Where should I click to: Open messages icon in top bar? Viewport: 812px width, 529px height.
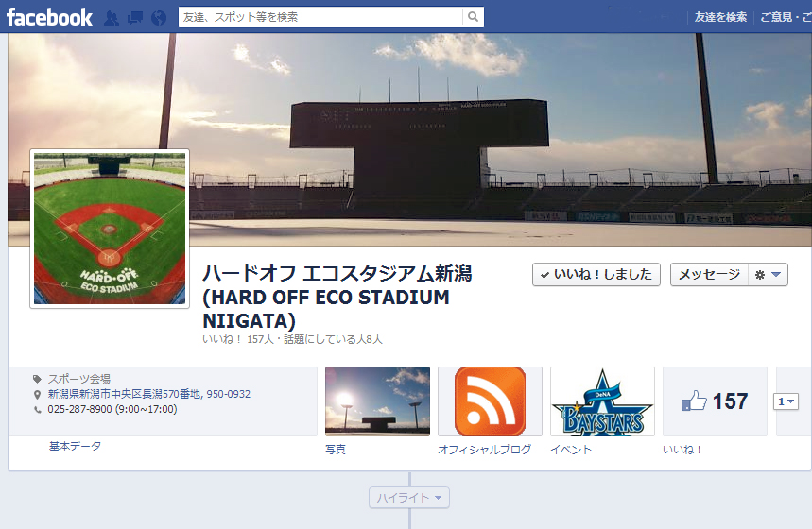pyautogui.click(x=135, y=18)
